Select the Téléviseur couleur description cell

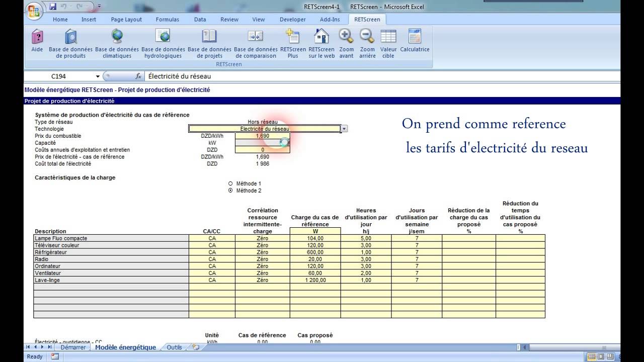111,245
